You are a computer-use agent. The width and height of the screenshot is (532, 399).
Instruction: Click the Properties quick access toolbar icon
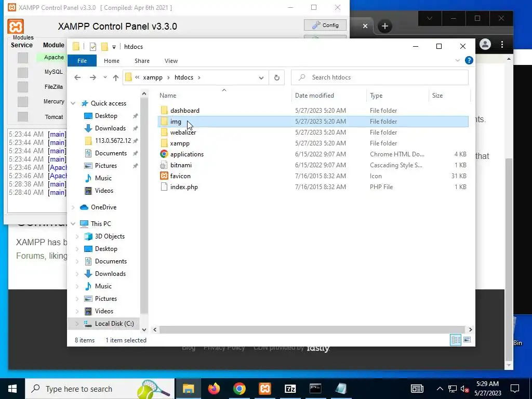click(93, 47)
